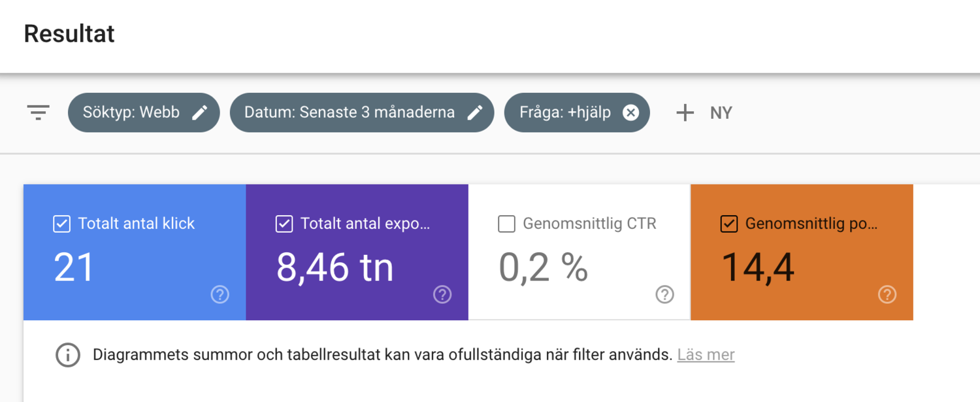This screenshot has width=980, height=402.
Task: Follow the Läs mer link
Action: [706, 355]
